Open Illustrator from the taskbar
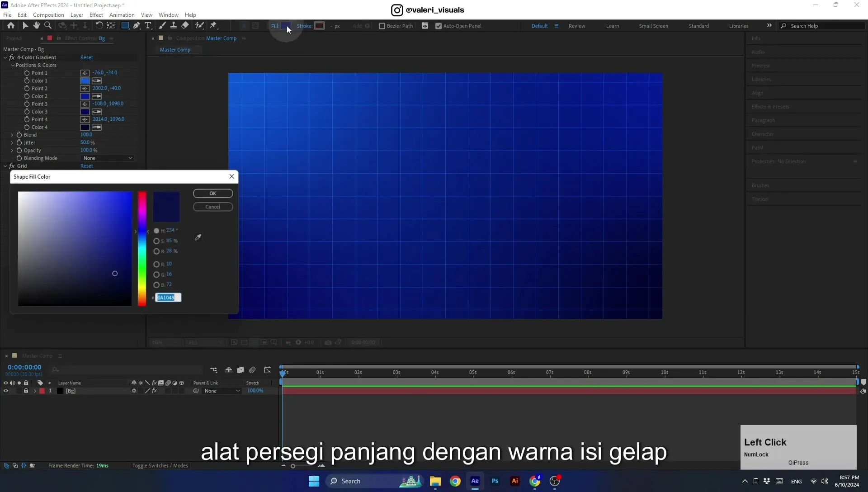868x492 pixels. click(515, 481)
